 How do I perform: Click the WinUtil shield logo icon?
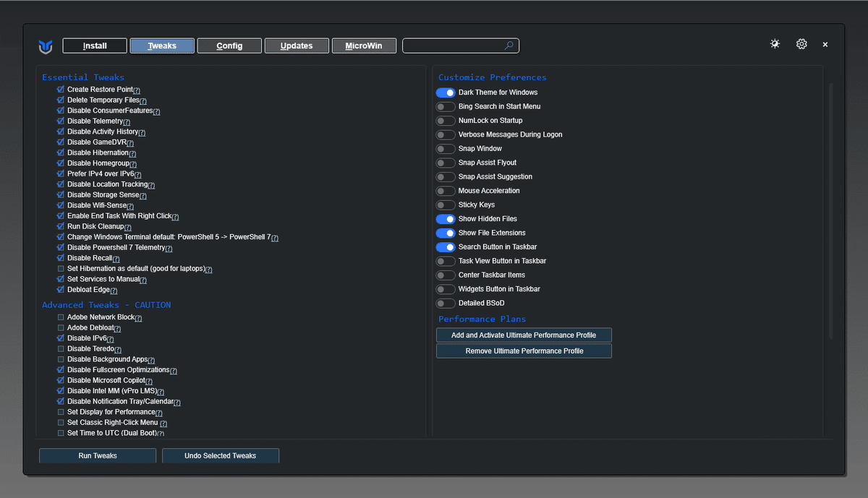tap(46, 47)
